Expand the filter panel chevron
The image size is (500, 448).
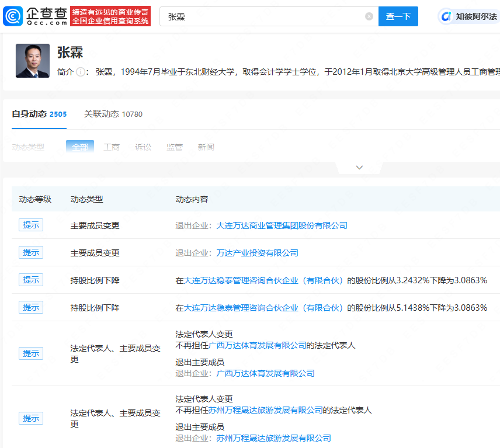[359, 168]
